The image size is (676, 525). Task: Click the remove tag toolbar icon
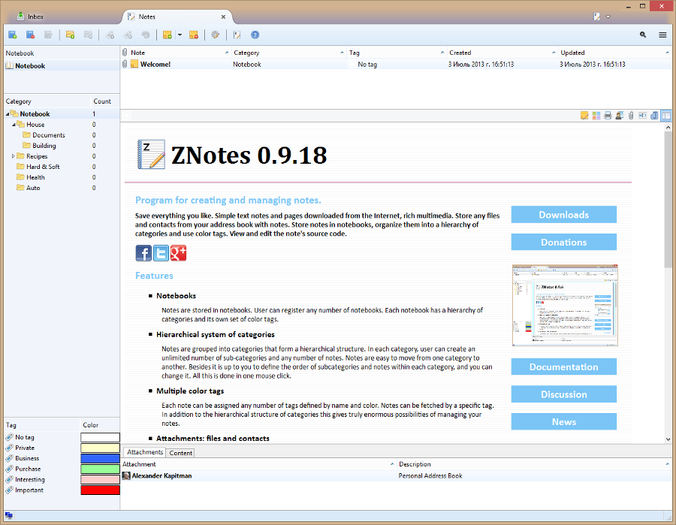128,35
